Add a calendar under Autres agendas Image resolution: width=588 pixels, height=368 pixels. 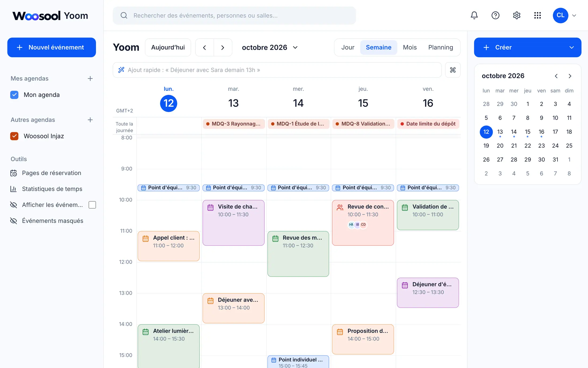[90, 120]
